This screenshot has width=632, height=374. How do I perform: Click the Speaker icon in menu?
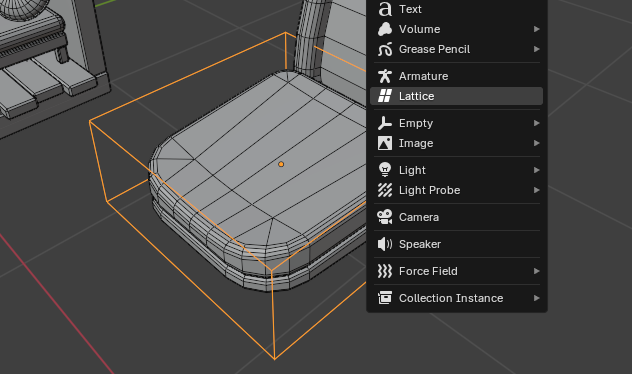[x=385, y=244]
